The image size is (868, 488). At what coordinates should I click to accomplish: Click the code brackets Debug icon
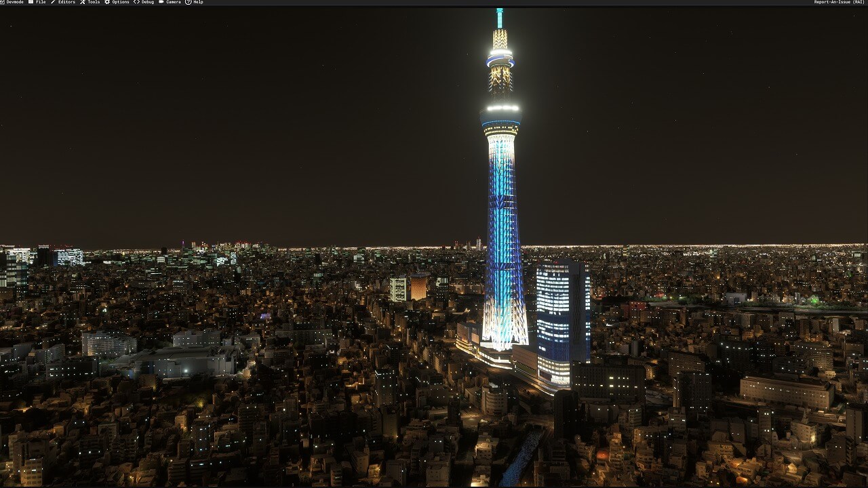(x=136, y=2)
